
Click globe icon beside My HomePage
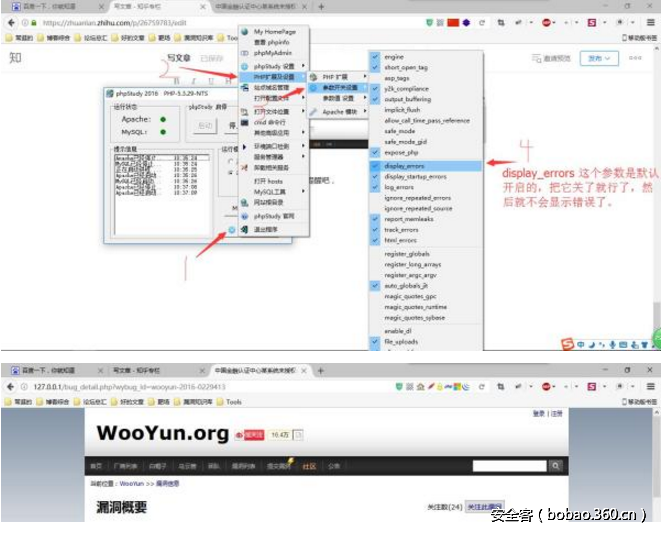245,32
